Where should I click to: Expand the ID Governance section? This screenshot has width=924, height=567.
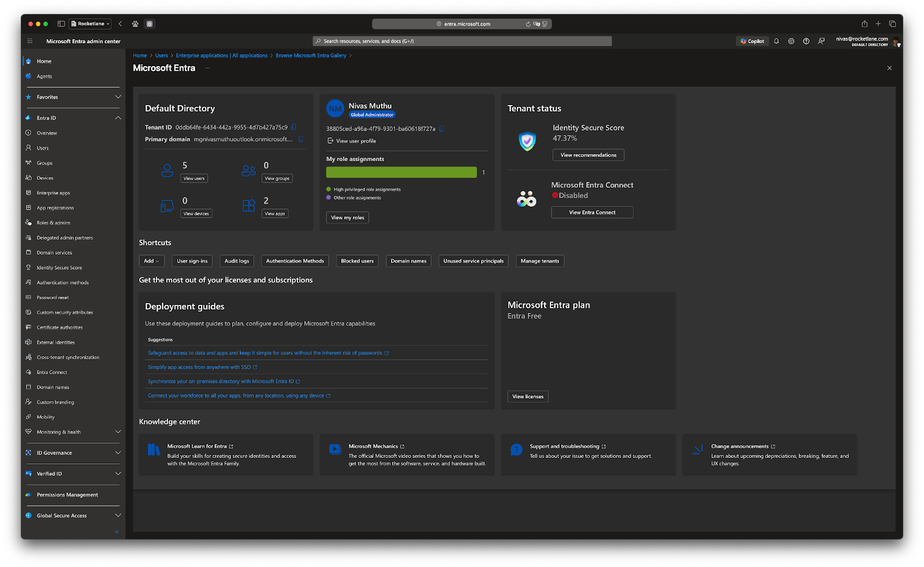(x=118, y=453)
